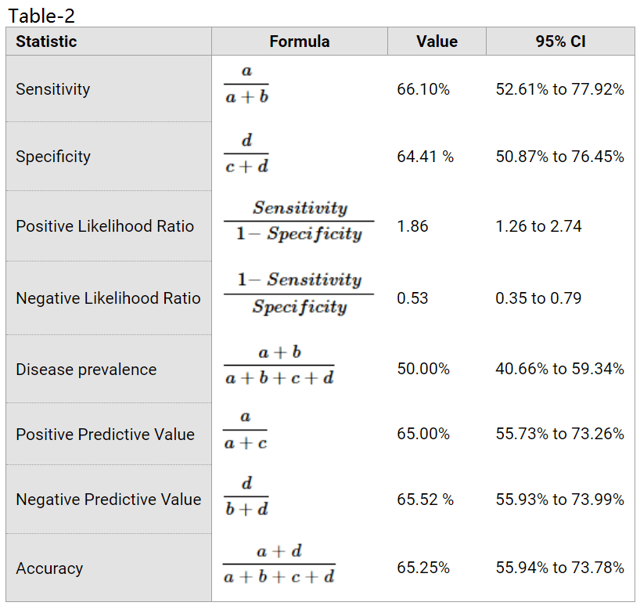Click the Statistic column header

pos(46,42)
